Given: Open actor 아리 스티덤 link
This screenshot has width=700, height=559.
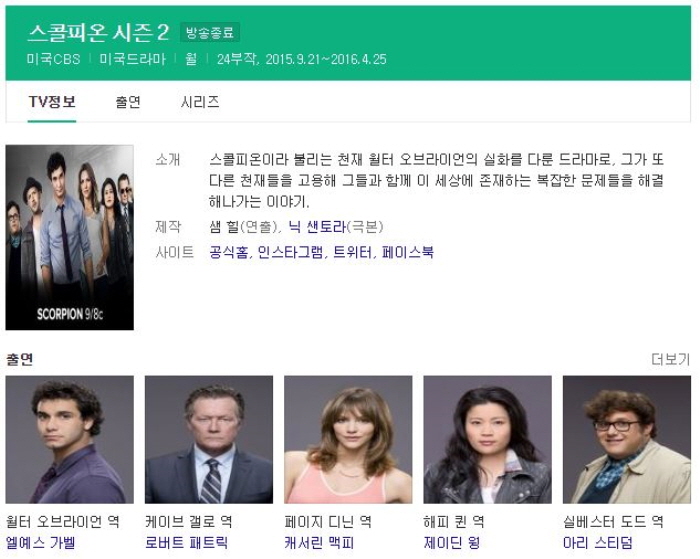Looking at the screenshot, I should point(598,542).
